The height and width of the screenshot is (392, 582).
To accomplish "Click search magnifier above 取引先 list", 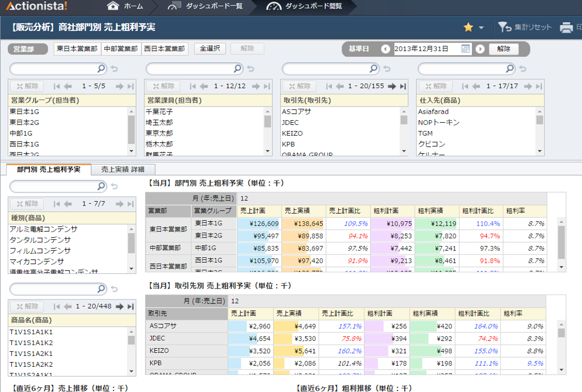I will 374,69.
